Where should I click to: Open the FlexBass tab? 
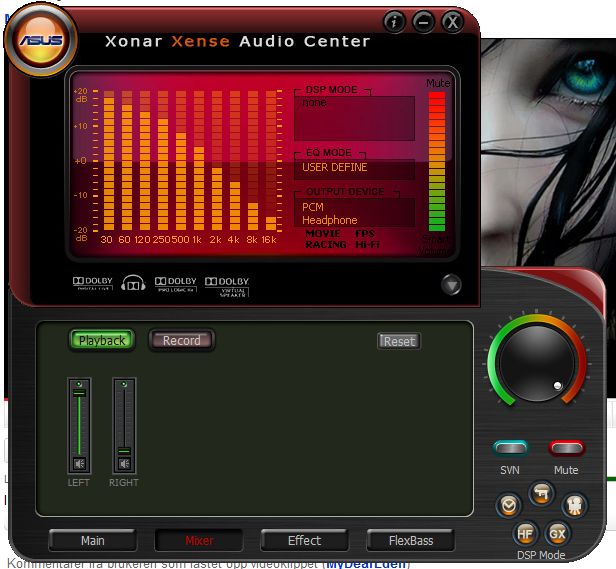pos(411,541)
